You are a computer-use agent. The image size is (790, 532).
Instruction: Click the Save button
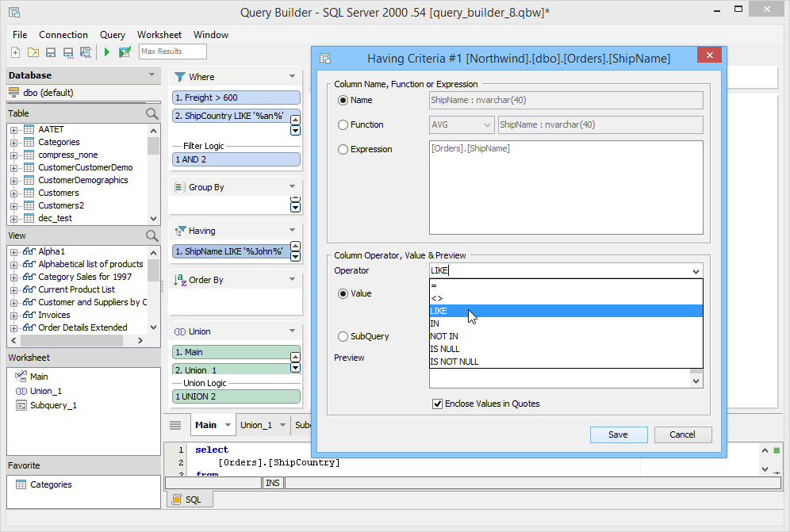coord(619,434)
